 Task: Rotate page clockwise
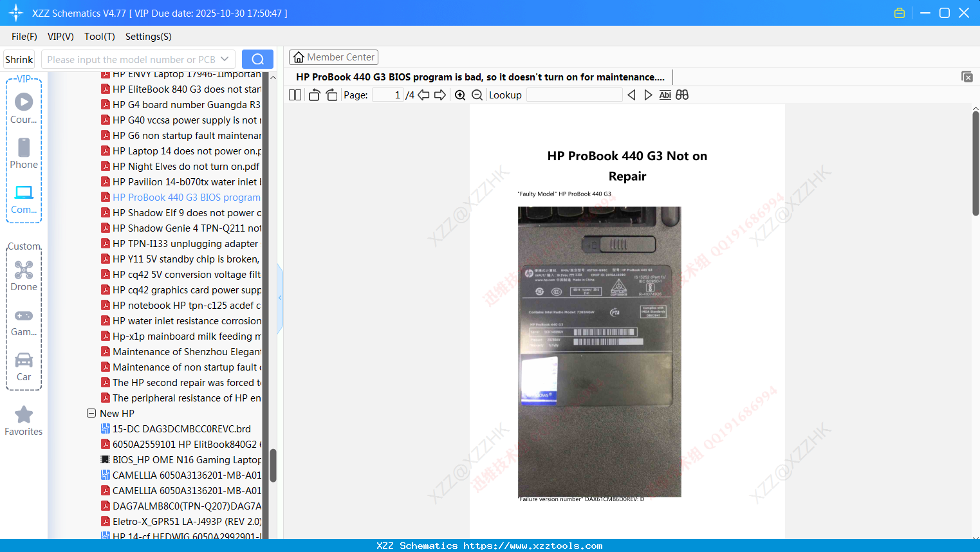pyautogui.click(x=331, y=95)
